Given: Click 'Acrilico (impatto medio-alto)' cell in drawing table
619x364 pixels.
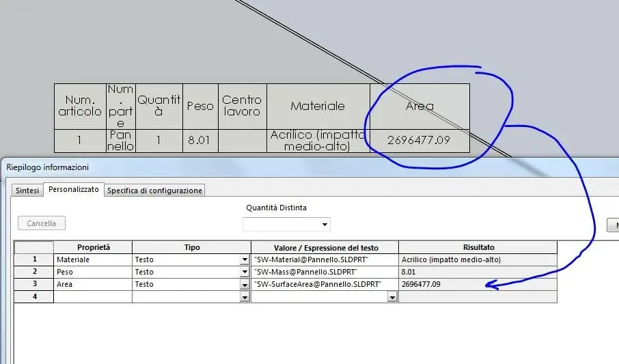Looking at the screenshot, I should click(318, 141).
